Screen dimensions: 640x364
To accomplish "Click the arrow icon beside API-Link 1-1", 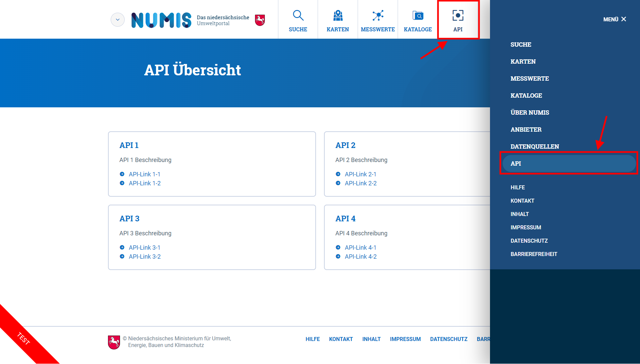I will coord(122,174).
